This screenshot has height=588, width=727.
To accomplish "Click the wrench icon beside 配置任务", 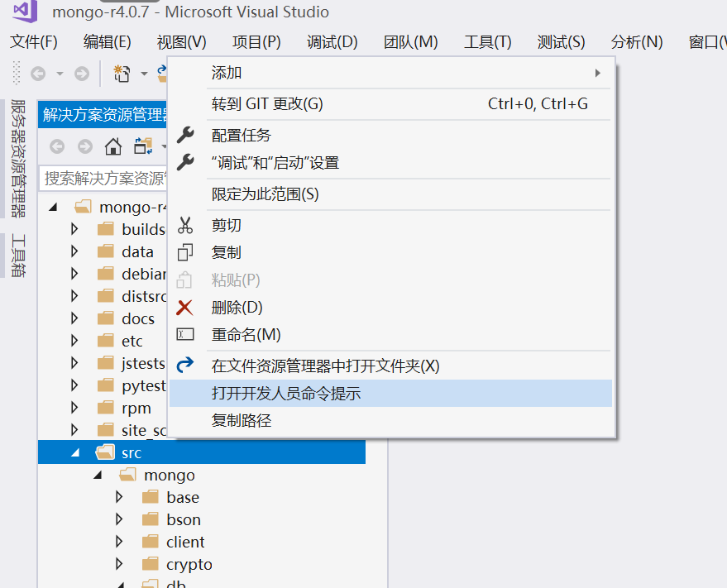I will pyautogui.click(x=185, y=135).
